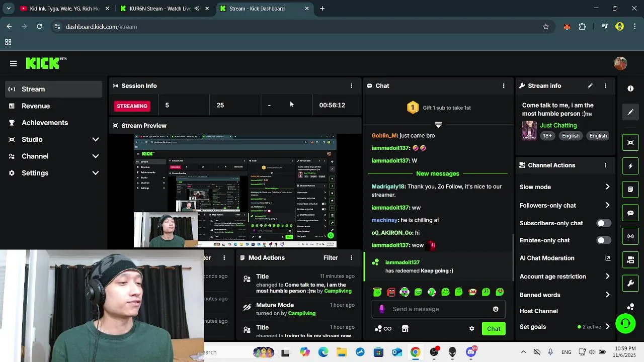Toggle the wrench Stream info widget icon
This screenshot has width=644, height=362.
click(x=630, y=283)
